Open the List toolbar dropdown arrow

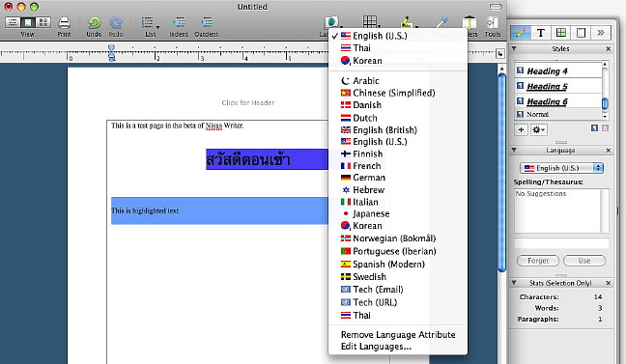pyautogui.click(x=157, y=27)
